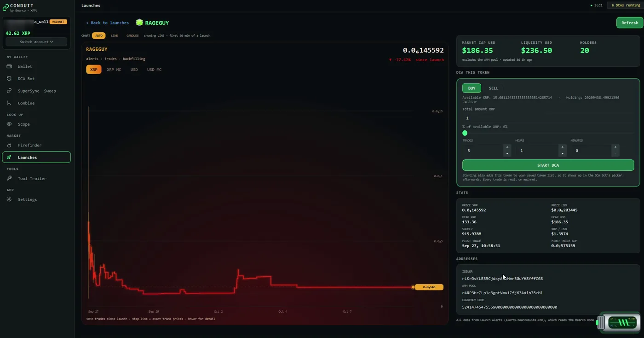Open the Switch account dropdown
The height and width of the screenshot is (338, 644).
[x=37, y=42]
